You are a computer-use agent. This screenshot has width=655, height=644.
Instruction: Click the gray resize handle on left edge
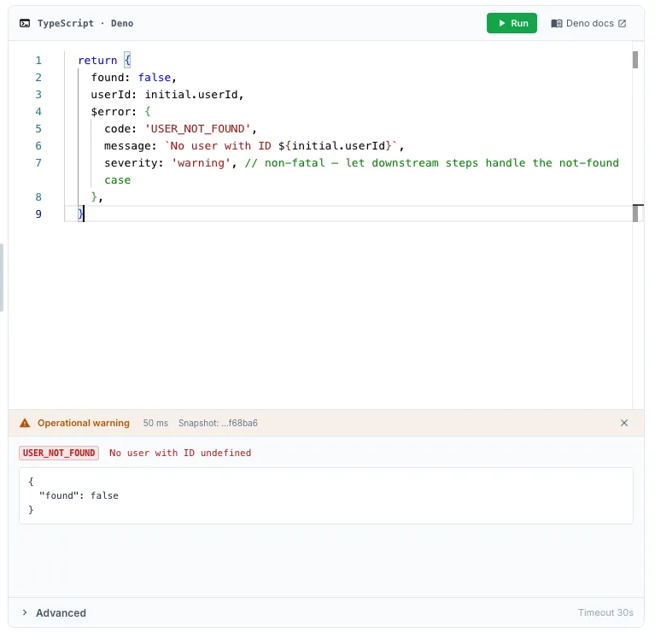click(2, 278)
